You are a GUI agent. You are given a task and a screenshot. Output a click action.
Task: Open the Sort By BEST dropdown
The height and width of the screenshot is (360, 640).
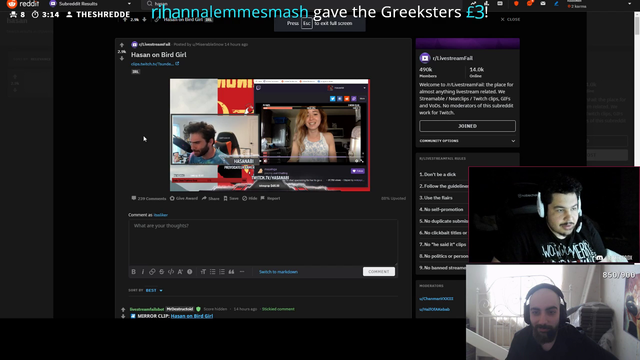[x=154, y=291]
